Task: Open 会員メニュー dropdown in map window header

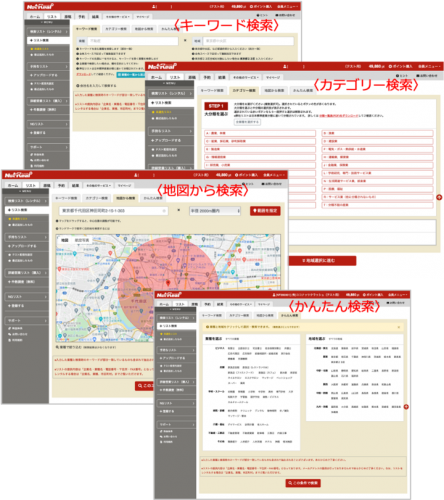Action: pos(274,175)
